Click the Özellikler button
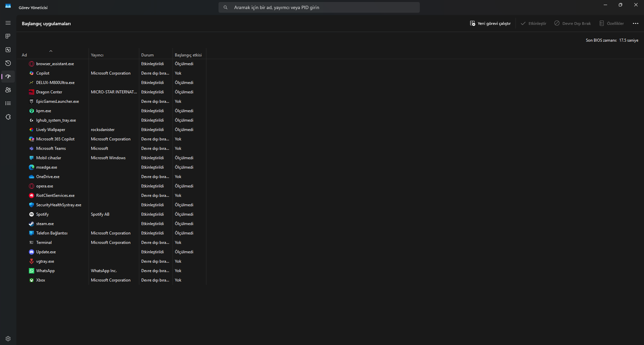The image size is (644, 345). [612, 24]
